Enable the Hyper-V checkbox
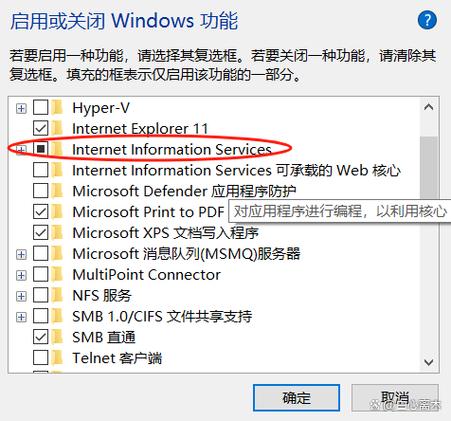 [41, 108]
